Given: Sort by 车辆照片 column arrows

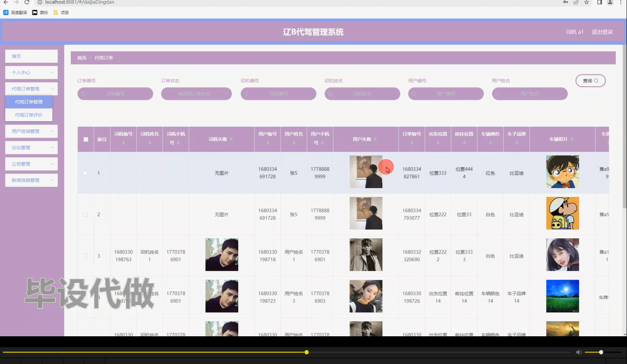Looking at the screenshot, I should pos(572,139).
